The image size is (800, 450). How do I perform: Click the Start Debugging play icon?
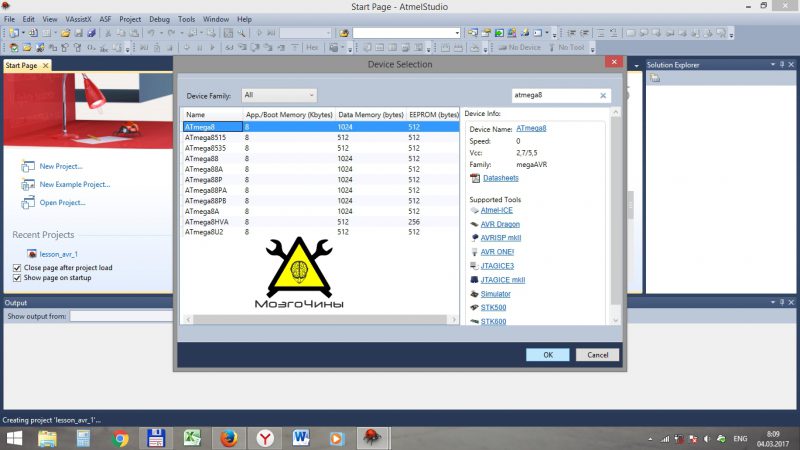coord(259,33)
